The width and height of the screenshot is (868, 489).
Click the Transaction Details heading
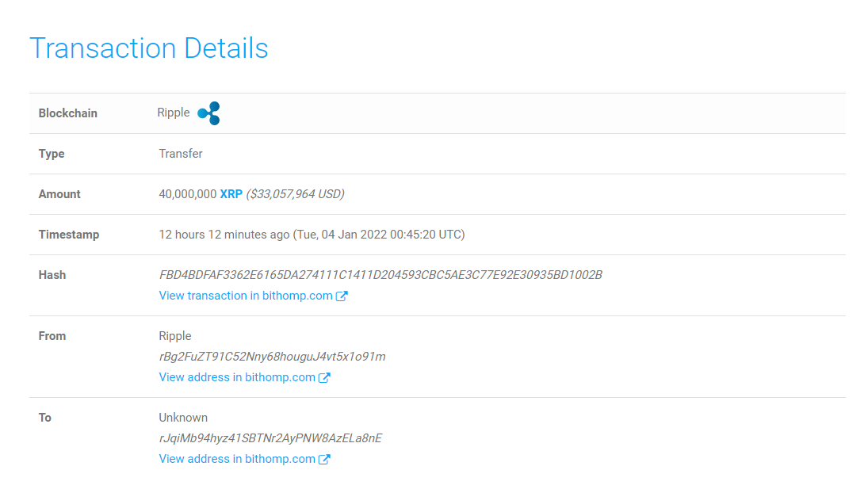point(149,48)
